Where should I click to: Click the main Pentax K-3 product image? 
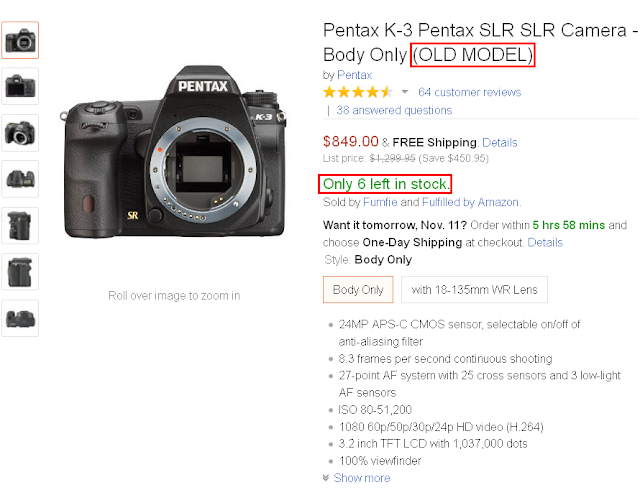click(x=173, y=151)
